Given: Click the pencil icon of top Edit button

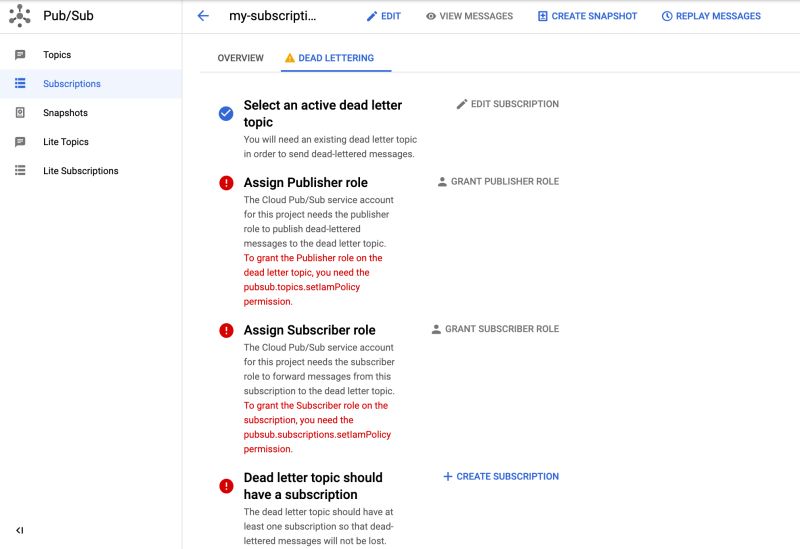Looking at the screenshot, I should pos(371,16).
